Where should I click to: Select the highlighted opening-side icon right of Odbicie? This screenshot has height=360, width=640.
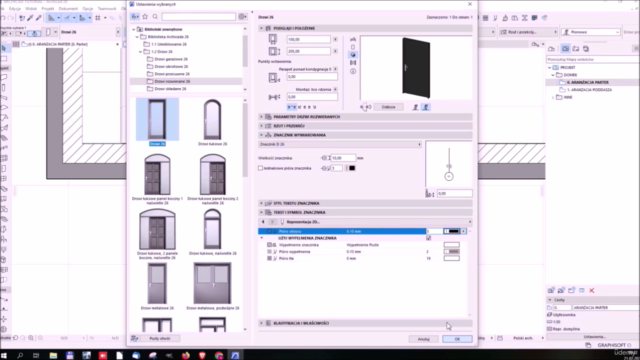pos(426,107)
